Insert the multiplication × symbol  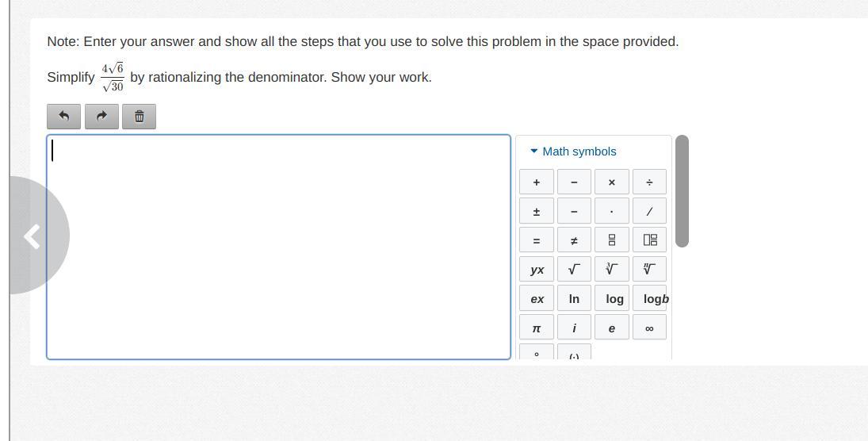click(611, 182)
